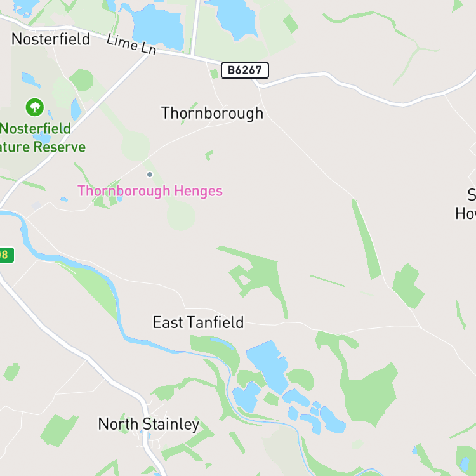
Task: Click the North Stainley village label
Action: (x=149, y=424)
